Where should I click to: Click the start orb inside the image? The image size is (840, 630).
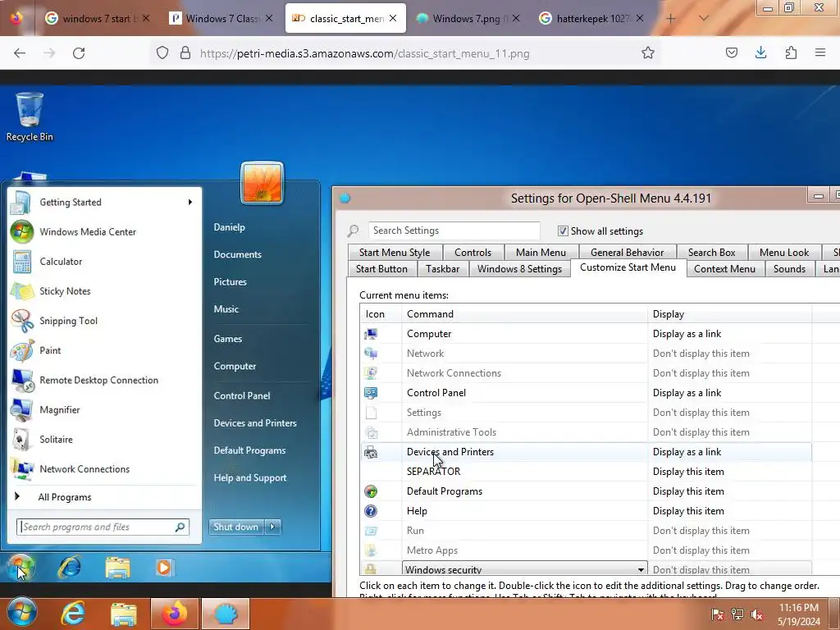pos(21,567)
